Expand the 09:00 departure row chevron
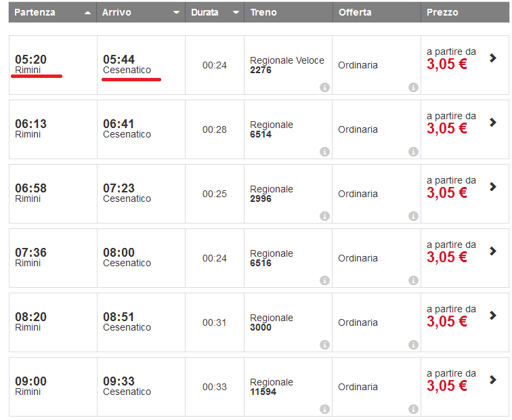The height and width of the screenshot is (420, 512). [493, 380]
